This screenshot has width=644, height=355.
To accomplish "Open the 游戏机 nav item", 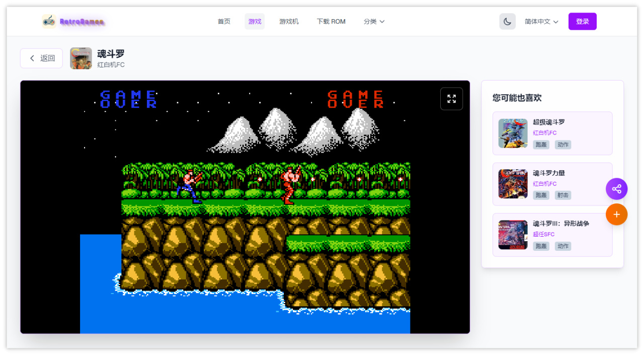I will [x=289, y=22].
